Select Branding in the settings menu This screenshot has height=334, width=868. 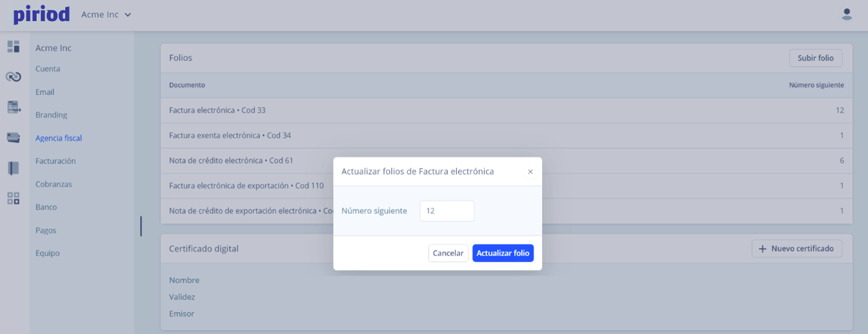pos(51,115)
